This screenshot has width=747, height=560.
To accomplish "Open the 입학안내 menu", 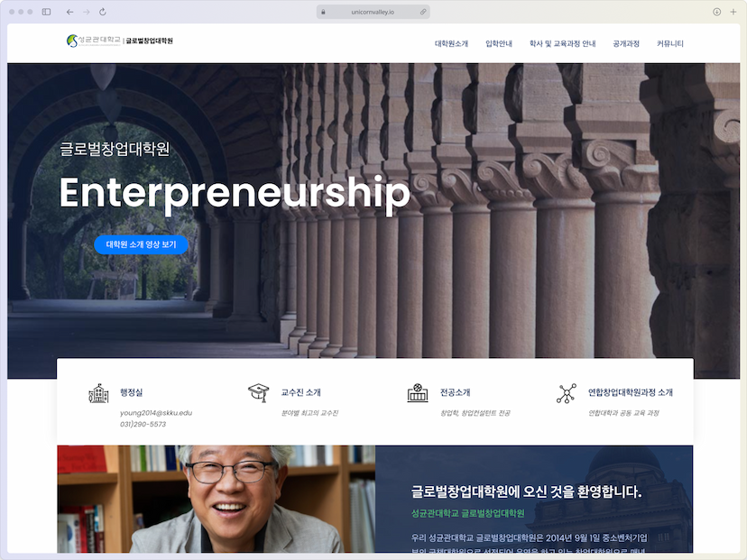I will pyautogui.click(x=499, y=44).
